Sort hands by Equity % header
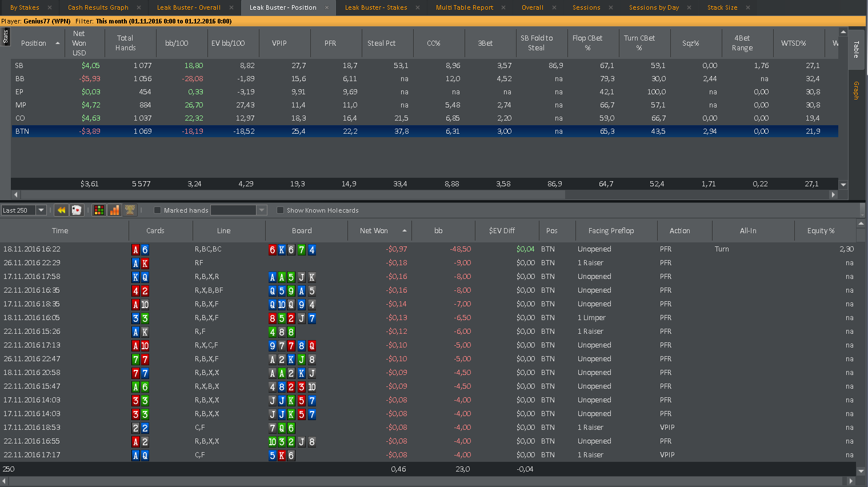The width and height of the screenshot is (868, 487). 821,231
